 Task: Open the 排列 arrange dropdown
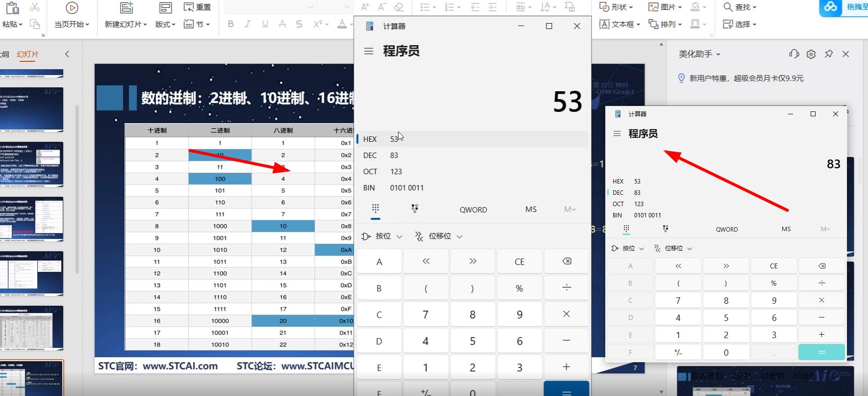665,24
